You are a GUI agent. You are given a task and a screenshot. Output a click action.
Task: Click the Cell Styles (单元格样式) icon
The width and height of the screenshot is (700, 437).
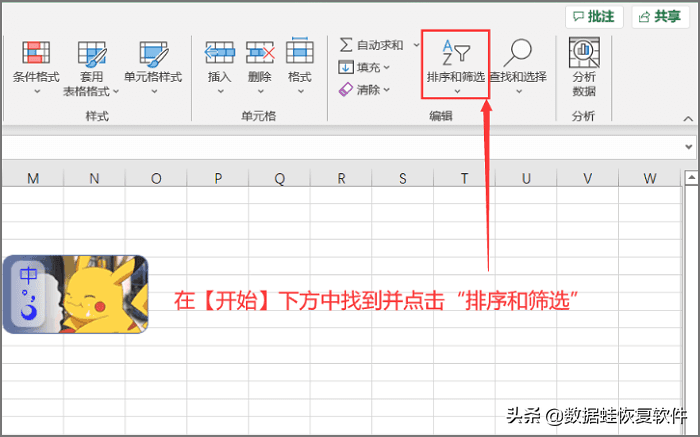153,53
